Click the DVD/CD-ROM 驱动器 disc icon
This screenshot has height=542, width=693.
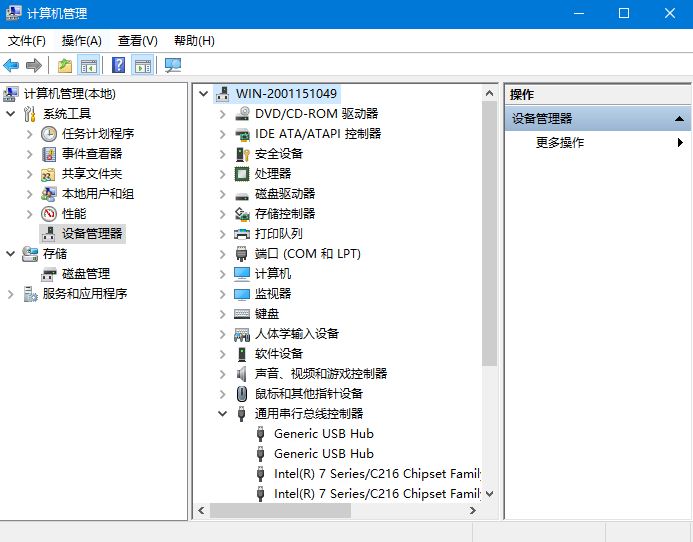click(x=242, y=114)
